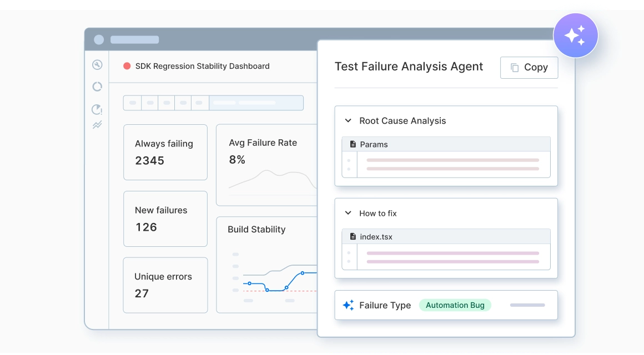
Task: Select the wrench tool icon in the sidebar
Action: coord(97,65)
